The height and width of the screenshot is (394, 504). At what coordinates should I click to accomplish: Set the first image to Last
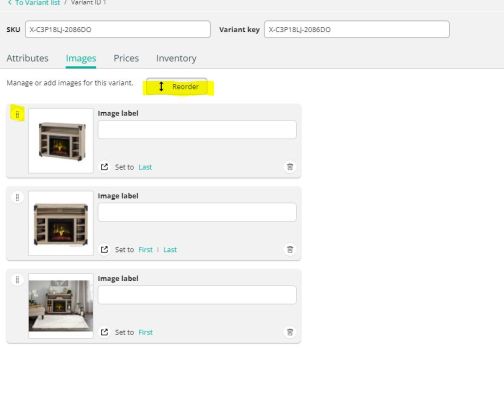pos(145,167)
